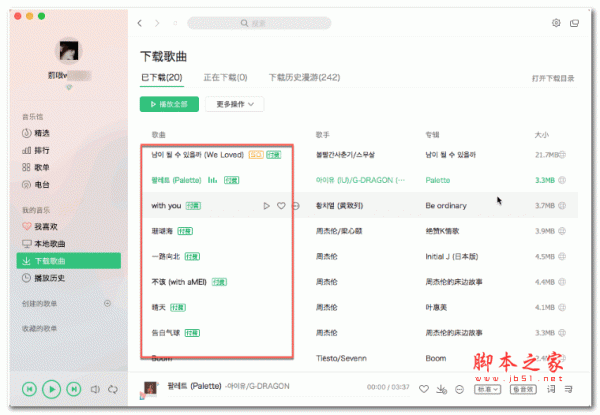The height and width of the screenshot is (415, 600).
Task: Click the circle icon beside 4.1MB
Action: [x=562, y=308]
